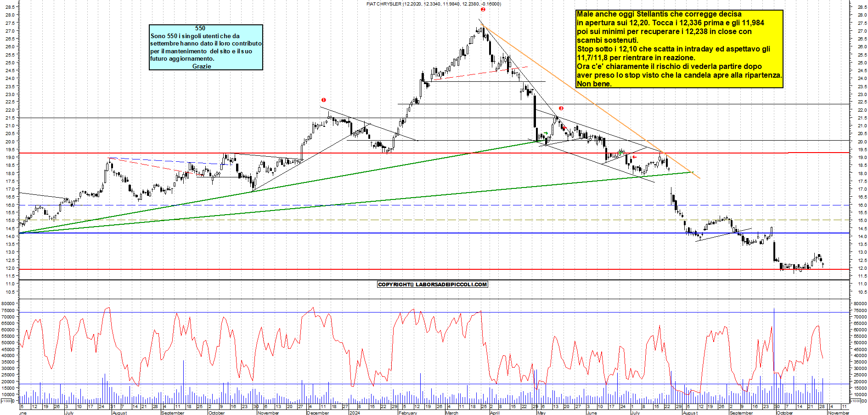
Task: Click 'Ora c'e' chiaramente il rischio' line
Action: pos(669,66)
